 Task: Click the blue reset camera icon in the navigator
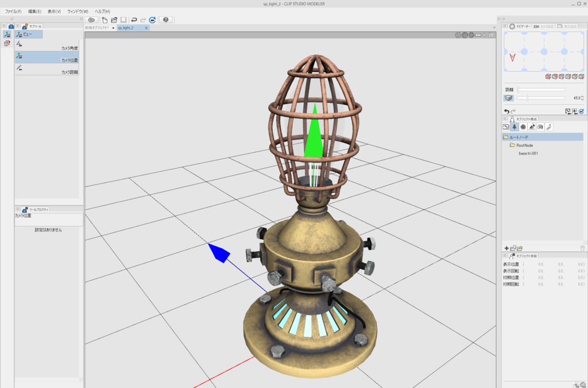click(x=581, y=112)
